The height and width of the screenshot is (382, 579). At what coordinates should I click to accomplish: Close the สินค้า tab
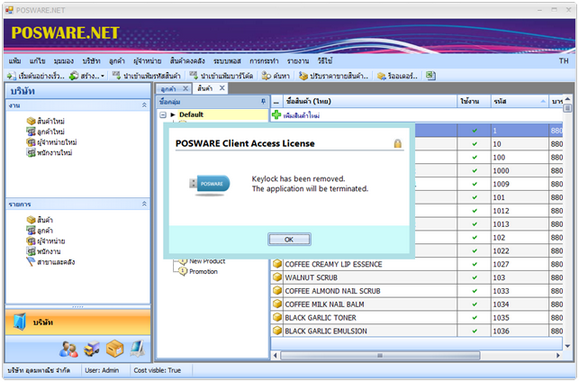point(222,88)
